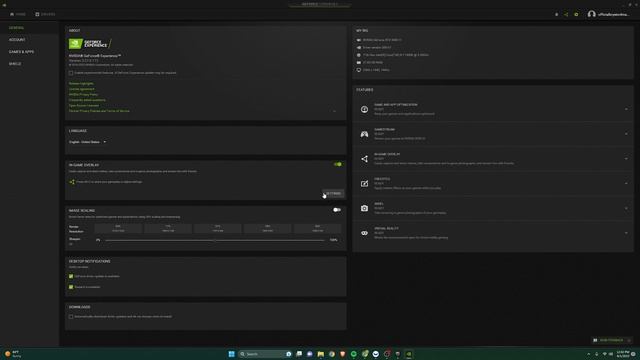Open the Windows Start menu
The width and height of the screenshot is (640, 360).
tap(231, 354)
